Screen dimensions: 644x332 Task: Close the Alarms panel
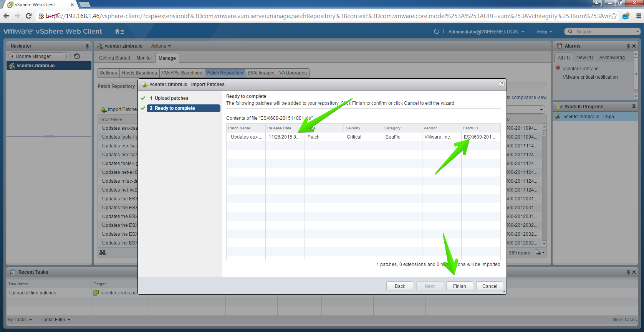tap(634, 46)
